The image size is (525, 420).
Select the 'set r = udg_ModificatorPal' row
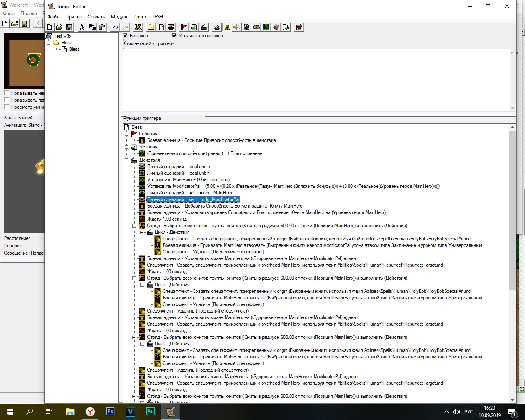coord(193,199)
